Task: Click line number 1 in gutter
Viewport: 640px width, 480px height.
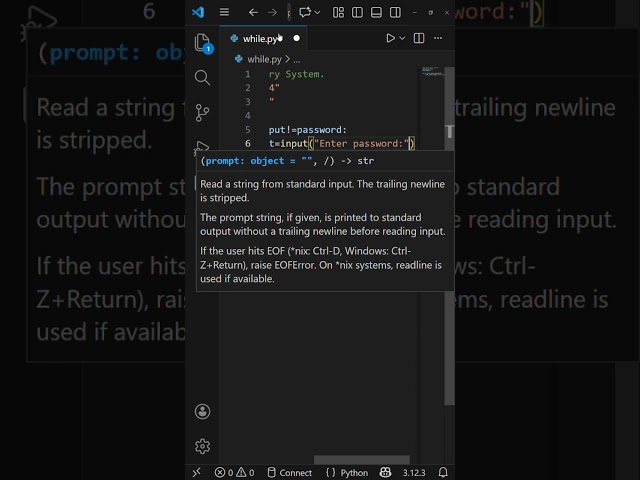Action: click(x=248, y=74)
